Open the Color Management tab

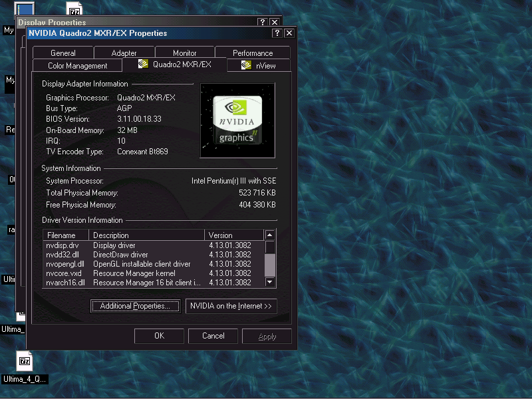[x=77, y=65]
